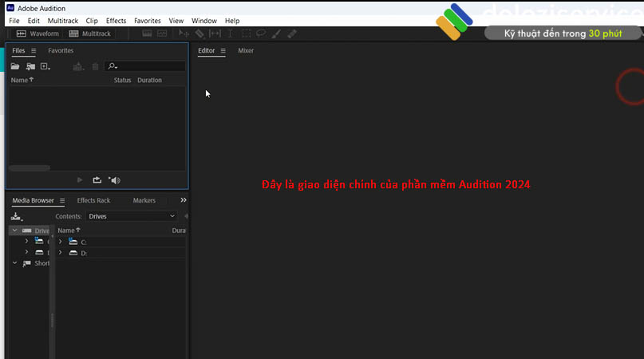Collapse the Shortcuts tree node
This screenshot has height=359, width=644.
(14, 263)
